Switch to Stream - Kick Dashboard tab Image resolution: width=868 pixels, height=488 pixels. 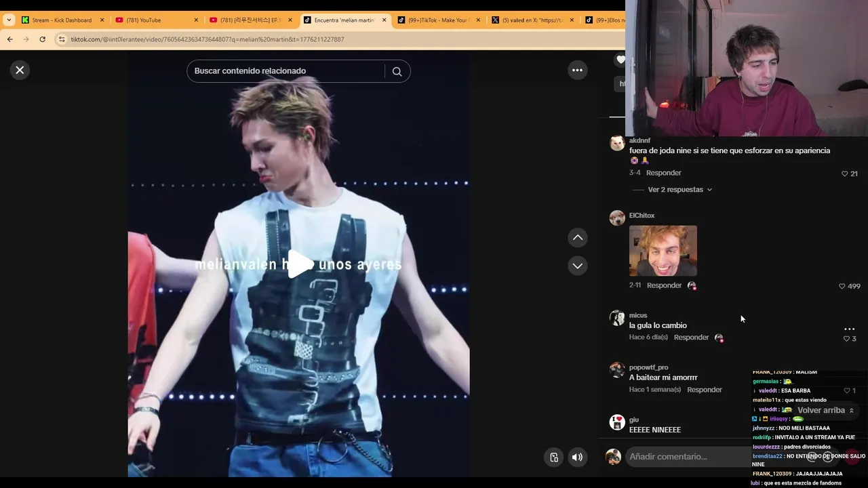[61, 20]
